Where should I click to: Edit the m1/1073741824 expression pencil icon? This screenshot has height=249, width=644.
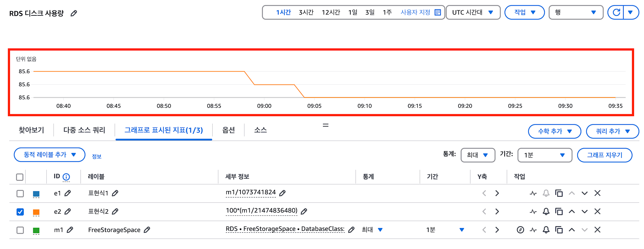(282, 193)
